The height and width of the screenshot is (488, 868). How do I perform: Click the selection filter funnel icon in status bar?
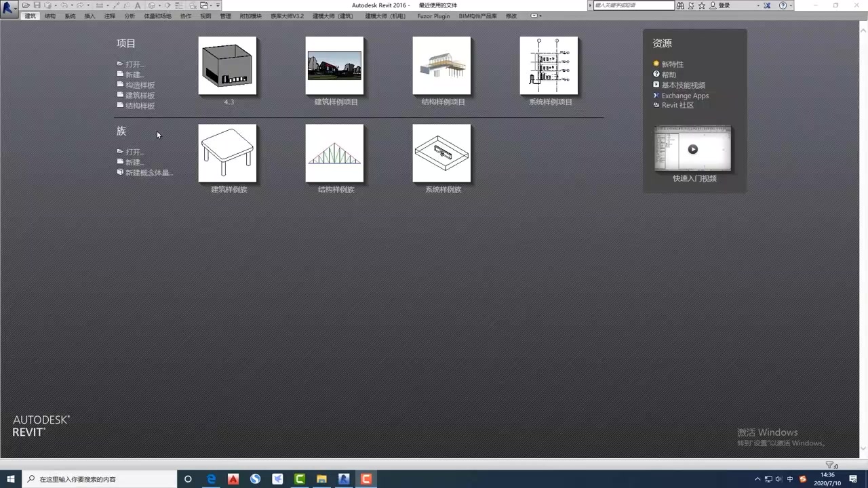click(x=829, y=465)
